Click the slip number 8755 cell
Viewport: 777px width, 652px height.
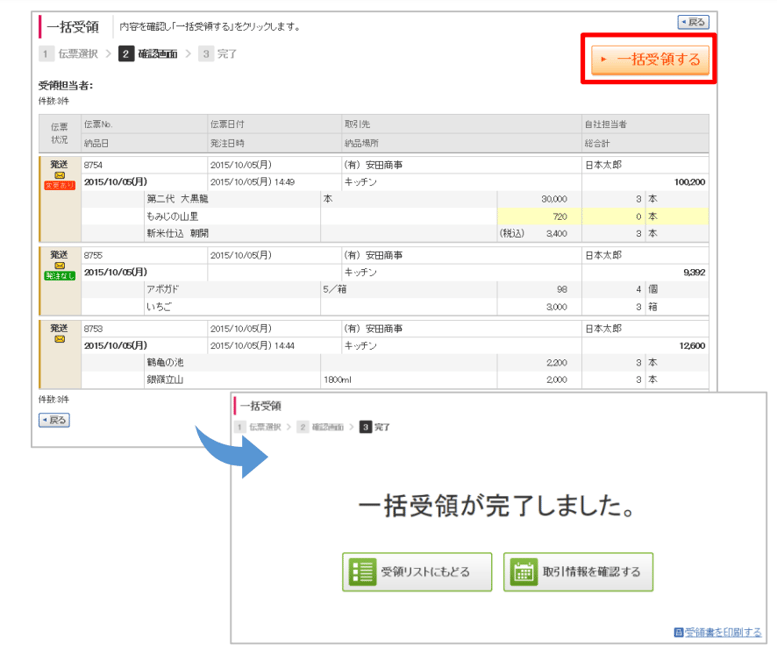coord(94,255)
